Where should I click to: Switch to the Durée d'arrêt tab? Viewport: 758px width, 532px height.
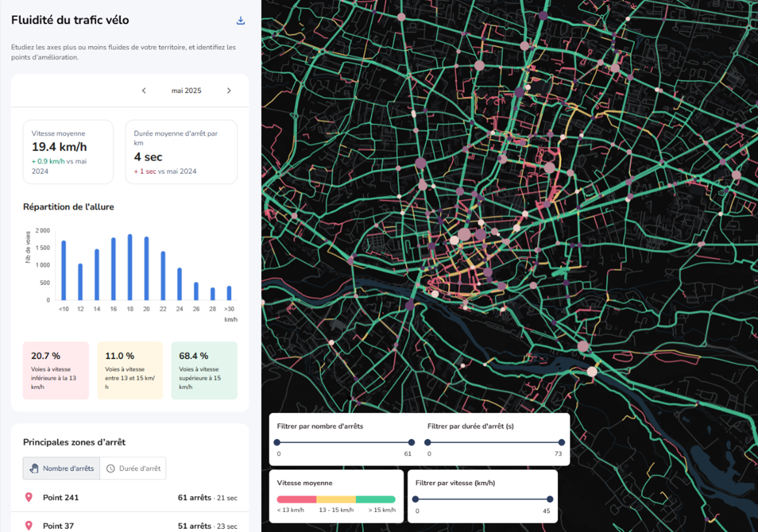(x=133, y=468)
